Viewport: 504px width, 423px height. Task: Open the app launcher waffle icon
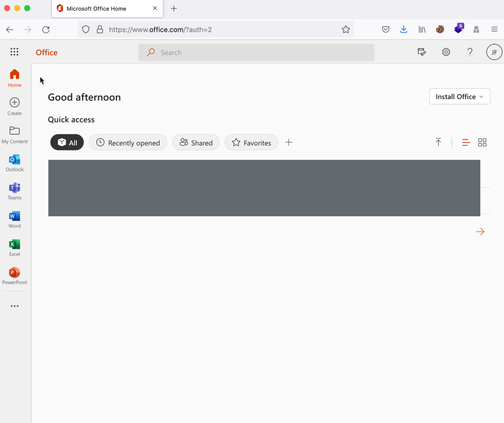[x=14, y=52]
